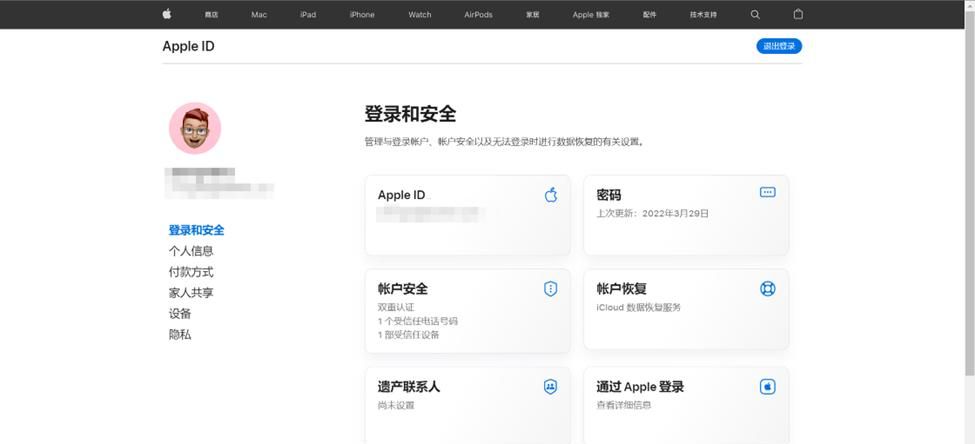Screen dimensions: 975x444
Task: Click the 1 个受信任电话号码 text
Action: click(417, 321)
